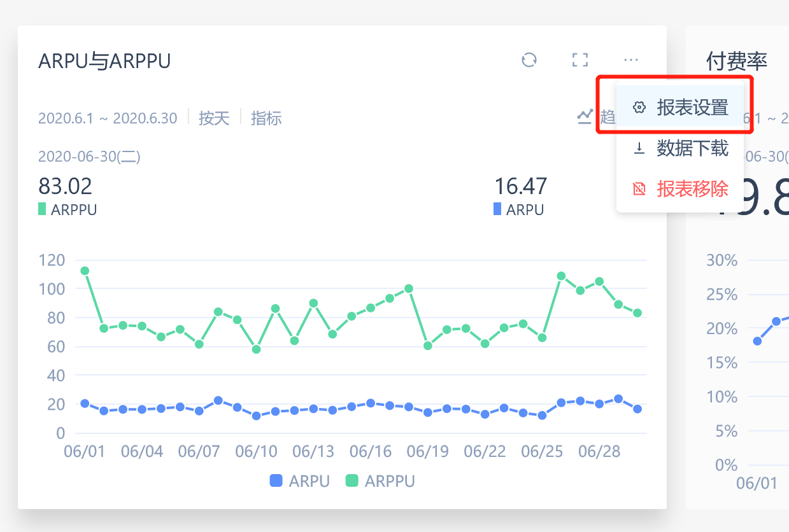Screen dimensions: 789x532
Task: Click 报表移除 to remove the report
Action: (x=680, y=188)
